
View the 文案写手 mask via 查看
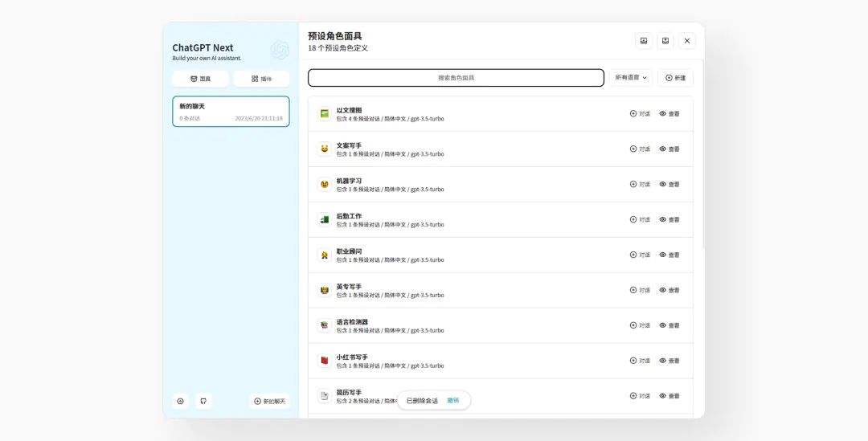pos(669,149)
